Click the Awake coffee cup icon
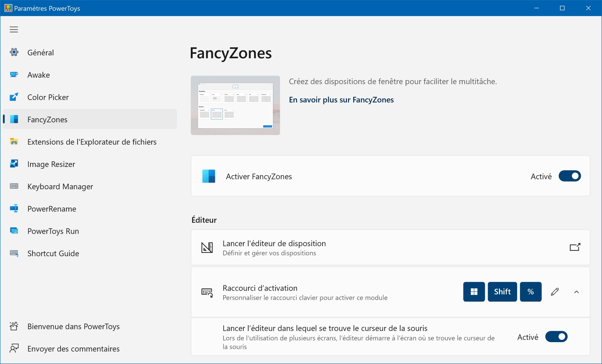The height and width of the screenshot is (364, 602). [14, 75]
